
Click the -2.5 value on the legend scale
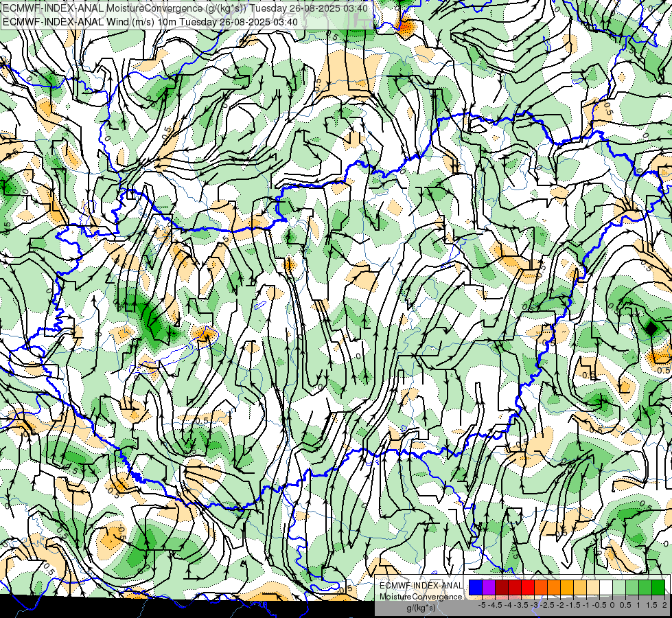(x=548, y=605)
